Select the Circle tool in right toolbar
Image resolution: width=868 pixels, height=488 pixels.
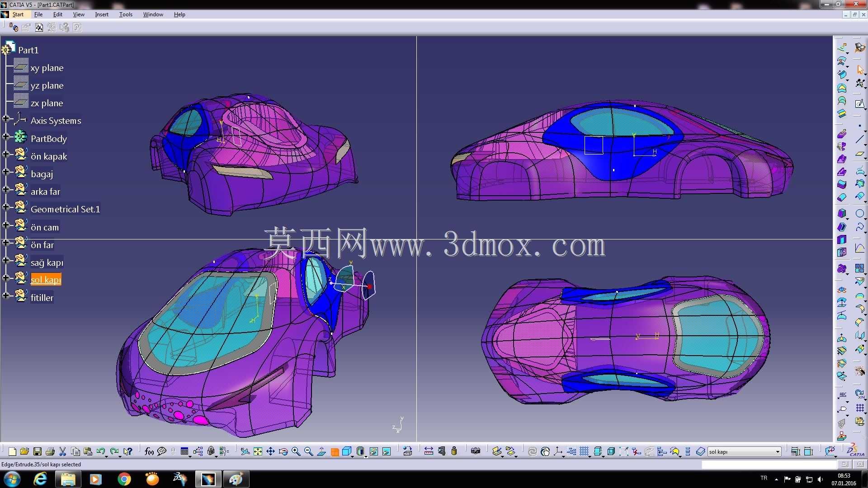pos(859,213)
